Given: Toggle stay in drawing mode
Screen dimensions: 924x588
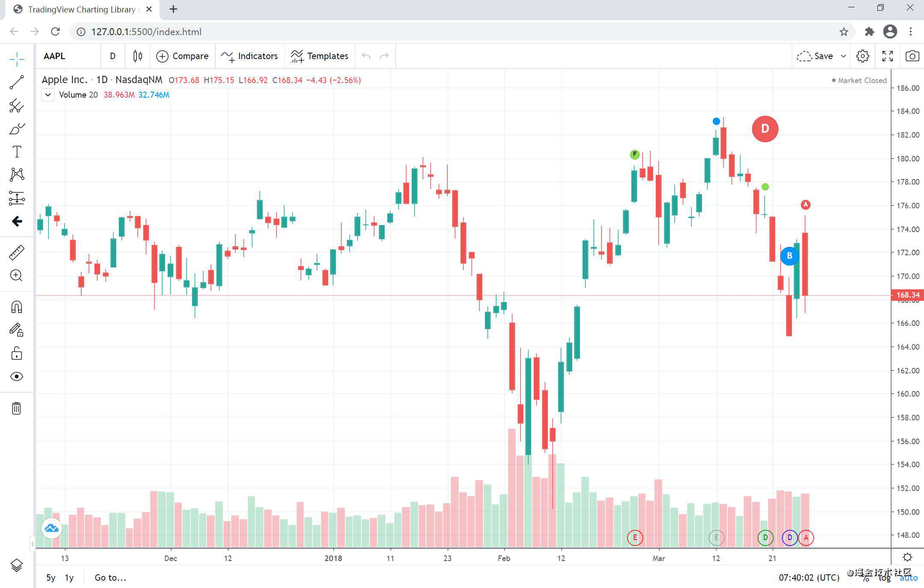Looking at the screenshot, I should click(x=17, y=330).
